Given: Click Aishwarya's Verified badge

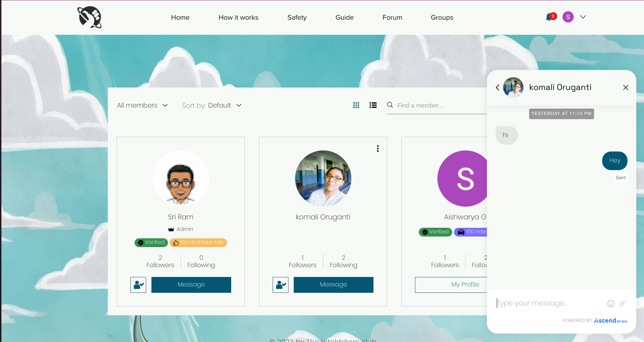Looking at the screenshot, I should 435,232.
